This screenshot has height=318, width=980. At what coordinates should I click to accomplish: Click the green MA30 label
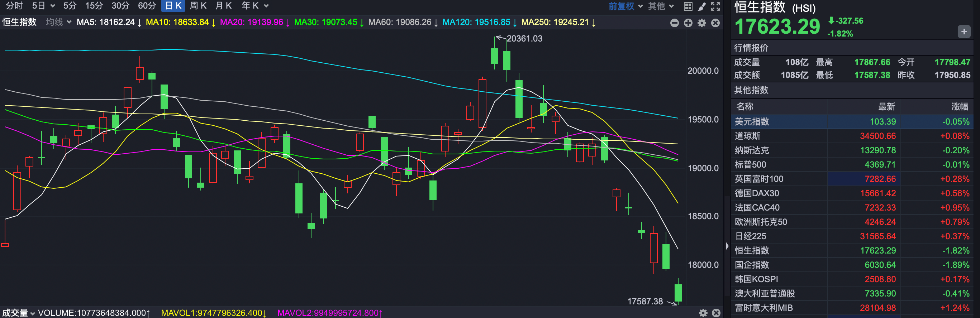pyautogui.click(x=329, y=22)
